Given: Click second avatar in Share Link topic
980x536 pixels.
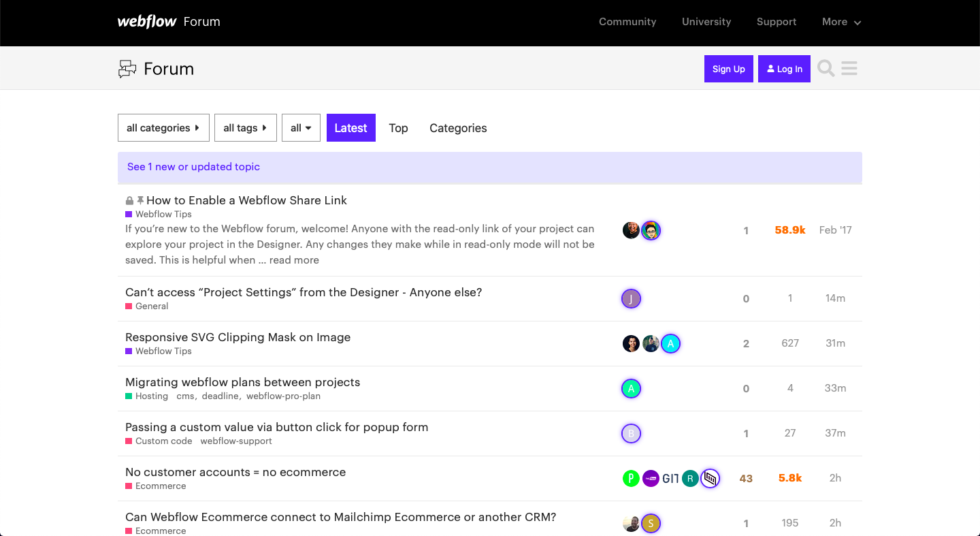Looking at the screenshot, I should tap(651, 230).
